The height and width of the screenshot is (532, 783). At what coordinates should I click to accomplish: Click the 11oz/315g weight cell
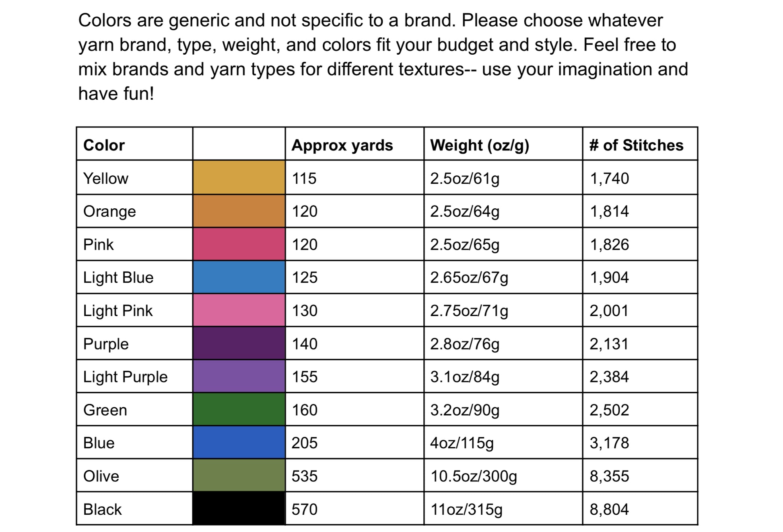coord(466,509)
